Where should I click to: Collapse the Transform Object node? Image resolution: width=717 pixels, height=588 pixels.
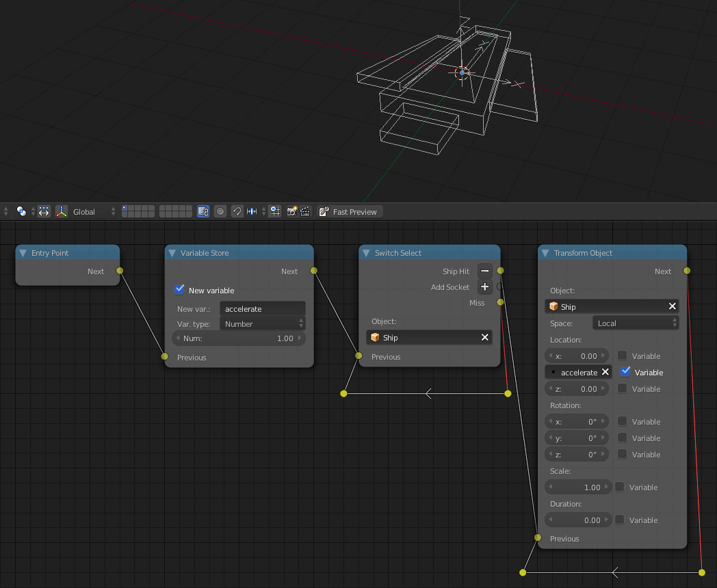click(x=545, y=253)
